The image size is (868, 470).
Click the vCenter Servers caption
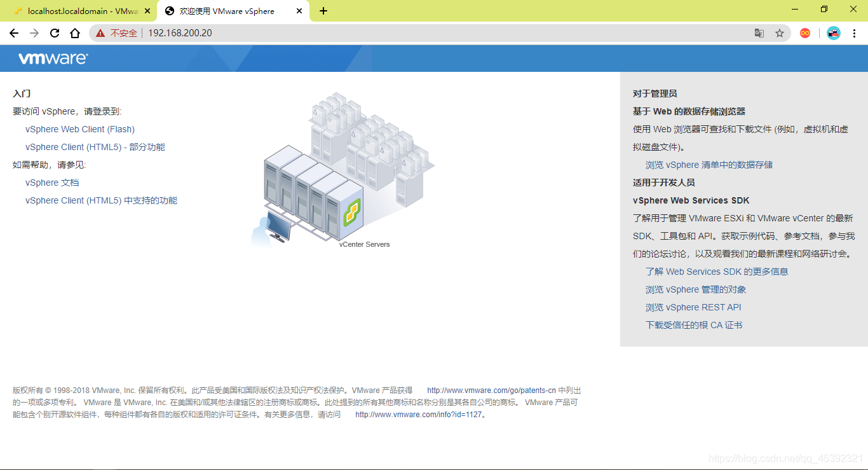tap(365, 244)
